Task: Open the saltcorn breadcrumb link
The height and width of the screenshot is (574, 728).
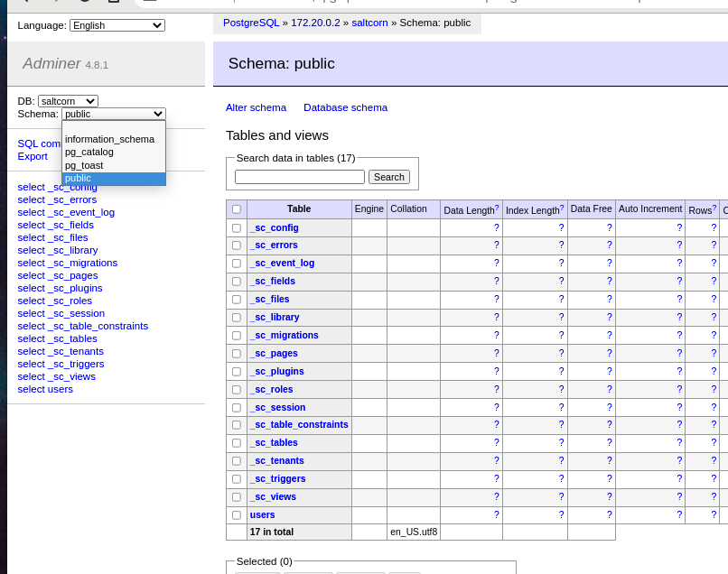Action: click(369, 23)
